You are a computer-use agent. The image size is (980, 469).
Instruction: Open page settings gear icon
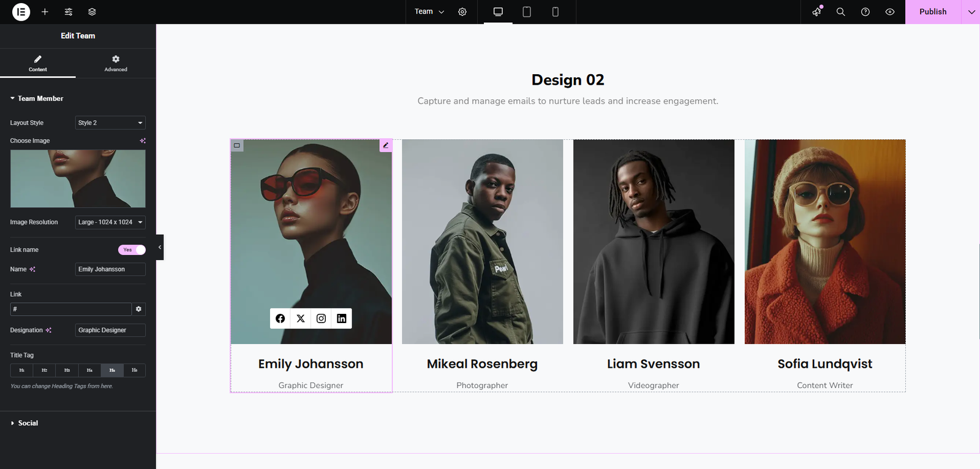tap(462, 12)
